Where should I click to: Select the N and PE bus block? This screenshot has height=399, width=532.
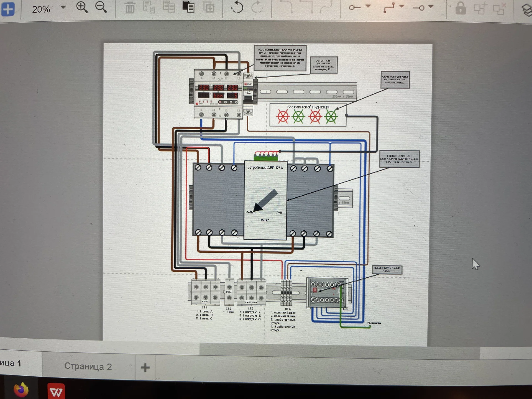(327, 293)
